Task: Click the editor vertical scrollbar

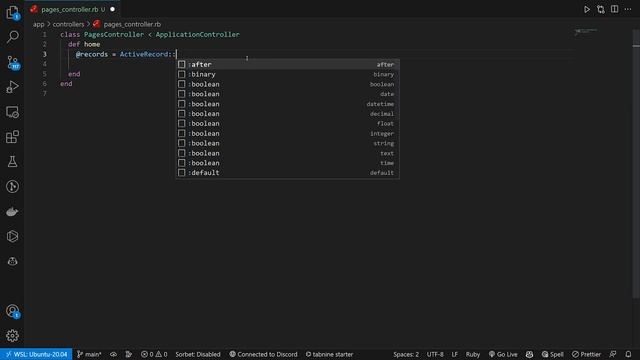Action: 636,163
